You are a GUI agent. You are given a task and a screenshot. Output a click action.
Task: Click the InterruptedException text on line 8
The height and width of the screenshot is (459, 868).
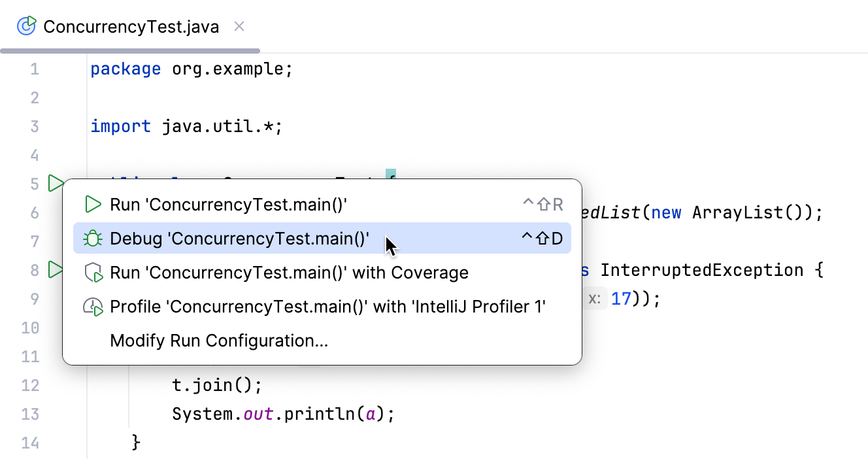pos(701,270)
